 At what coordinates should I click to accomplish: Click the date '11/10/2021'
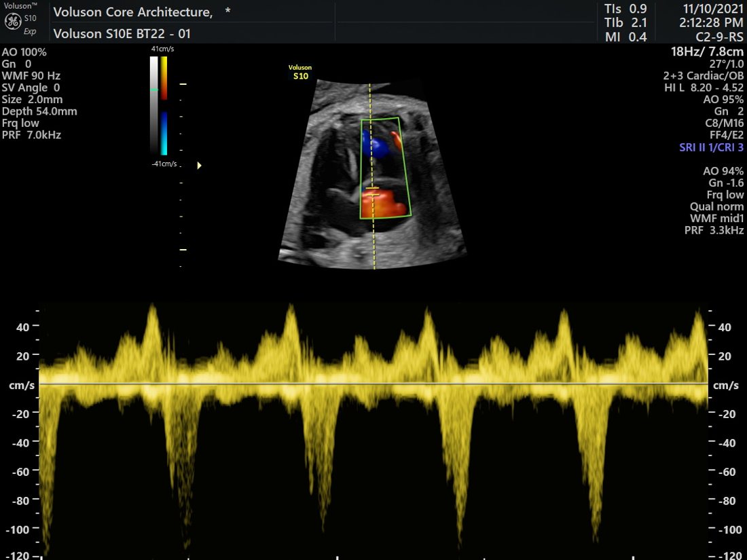click(713, 9)
